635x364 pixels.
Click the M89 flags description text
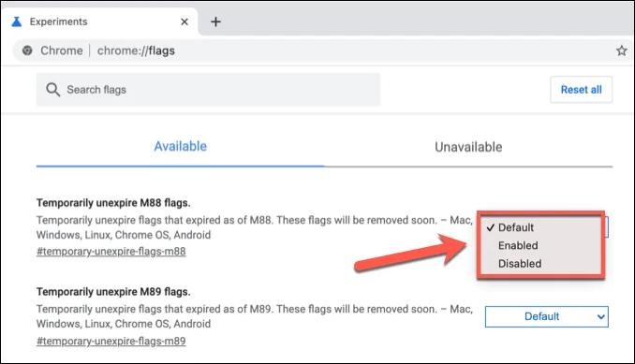click(x=255, y=316)
